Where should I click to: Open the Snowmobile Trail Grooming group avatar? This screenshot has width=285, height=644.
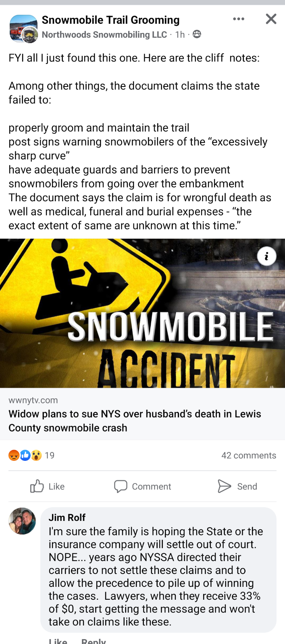click(x=23, y=29)
